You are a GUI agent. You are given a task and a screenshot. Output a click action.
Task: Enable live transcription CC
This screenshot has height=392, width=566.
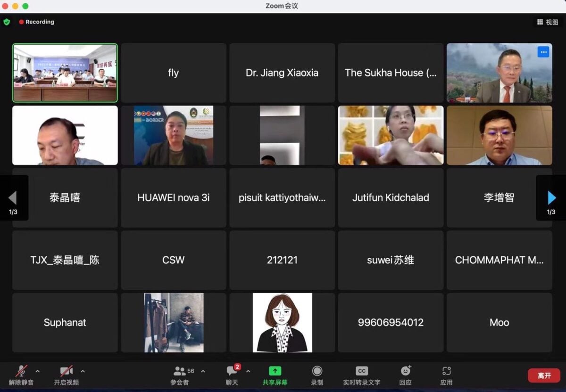point(361,371)
